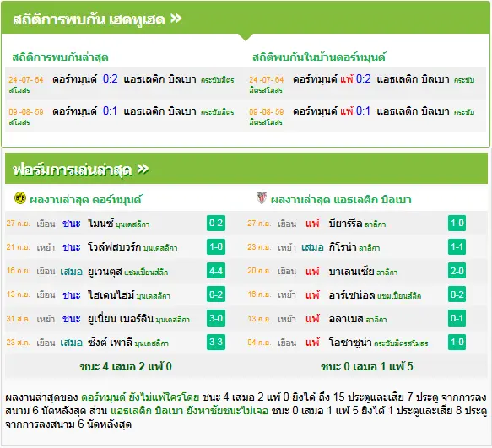The height and width of the screenshot is (448, 492).
Task: Open the 4-4 score badge for ยูเวนตุส
Action: pos(216,271)
